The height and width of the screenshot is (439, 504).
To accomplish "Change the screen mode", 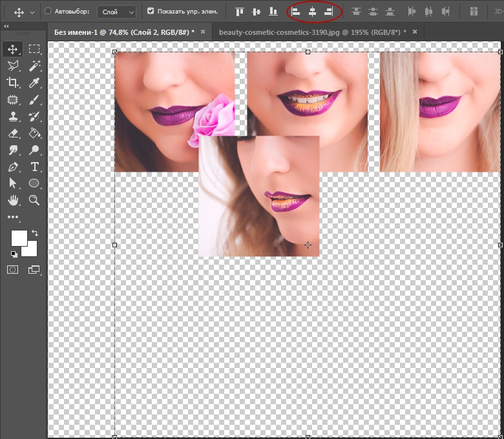I will (x=34, y=270).
